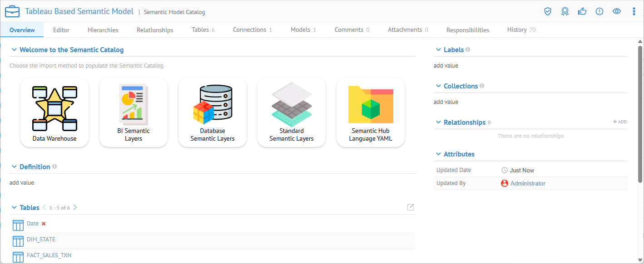Open the Responsibilities tab
Screen dimensions: 644x264
(x=467, y=30)
